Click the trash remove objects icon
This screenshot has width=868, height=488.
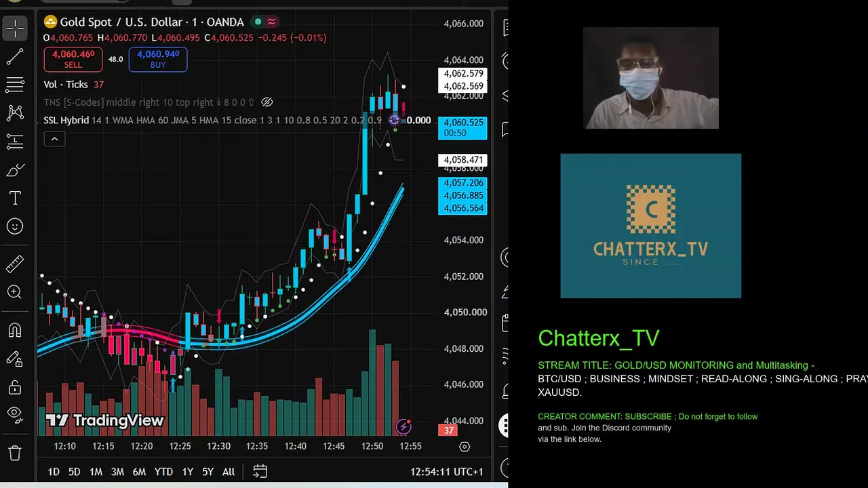15,453
